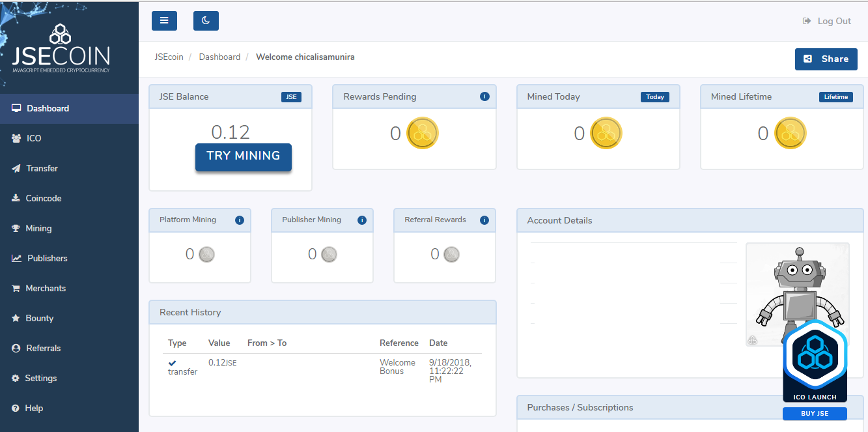The image size is (868, 432).
Task: Open Settings from the sidebar
Action: tap(69, 379)
